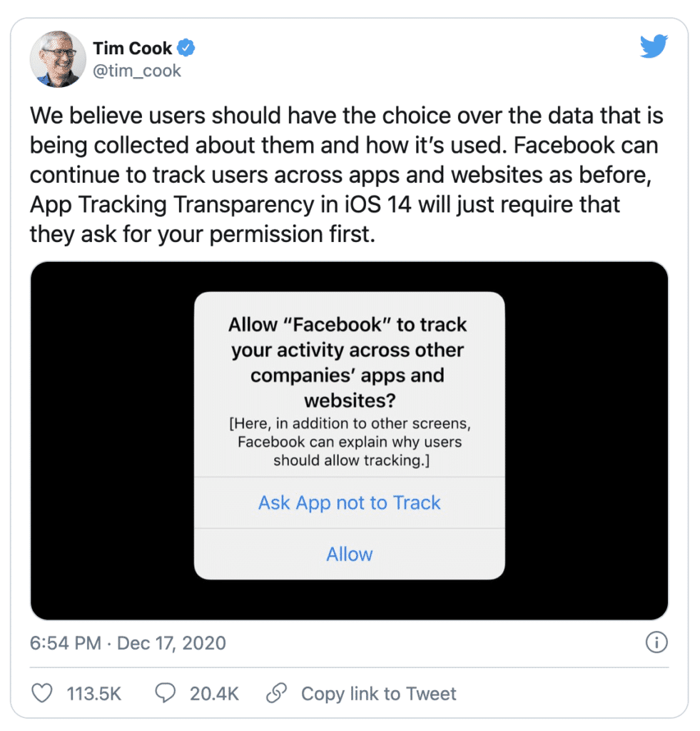Open the Dec 17, 2020 date link
700x731 pixels.
tap(171, 643)
